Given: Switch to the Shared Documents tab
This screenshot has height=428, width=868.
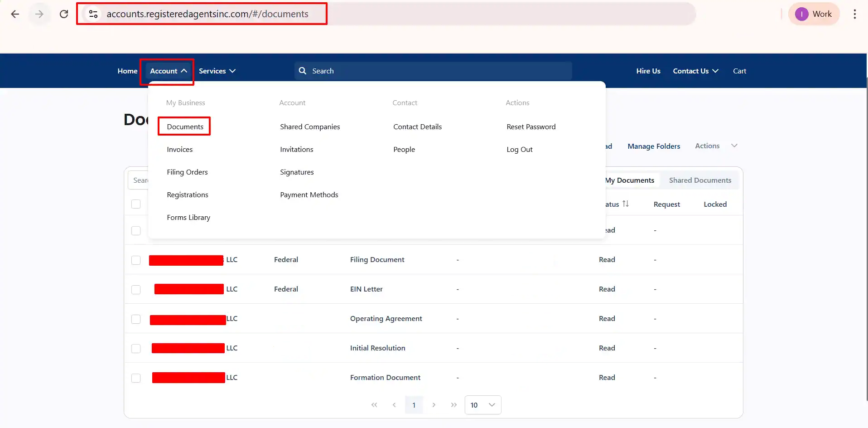Looking at the screenshot, I should pyautogui.click(x=700, y=180).
